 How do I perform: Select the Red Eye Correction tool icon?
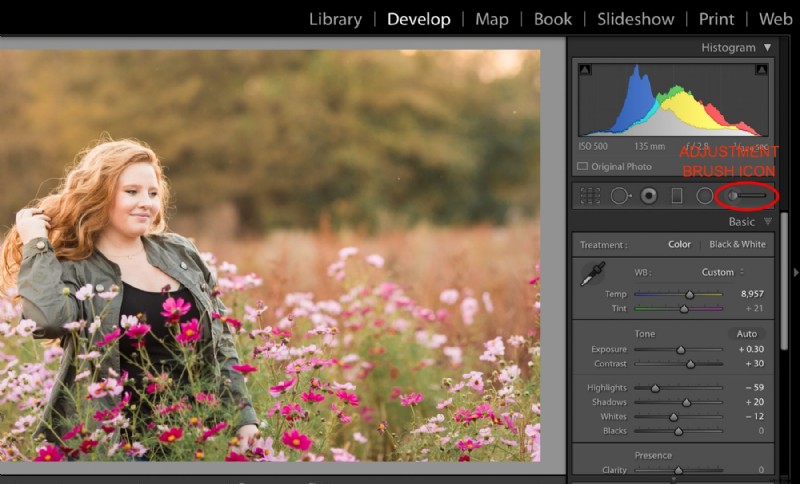tap(649, 196)
